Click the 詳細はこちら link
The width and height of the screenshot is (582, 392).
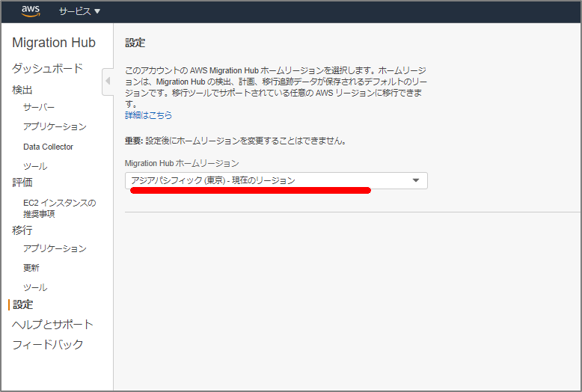148,115
